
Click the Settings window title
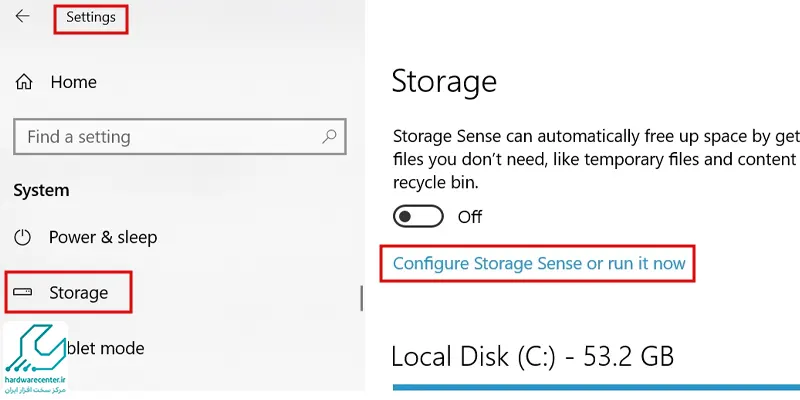pos(91,17)
